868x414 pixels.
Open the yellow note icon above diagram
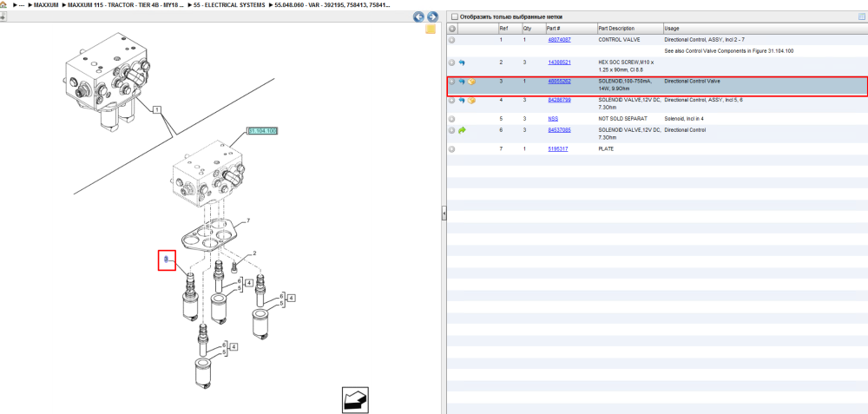click(431, 30)
